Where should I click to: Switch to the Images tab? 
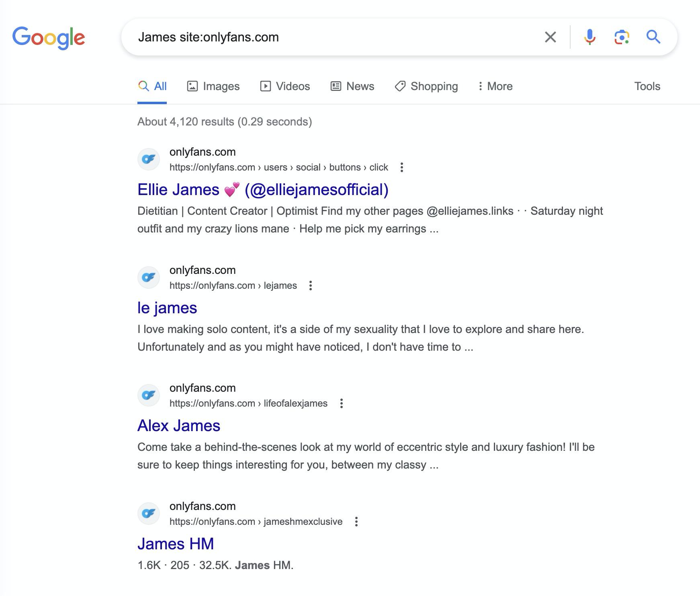pyautogui.click(x=213, y=86)
